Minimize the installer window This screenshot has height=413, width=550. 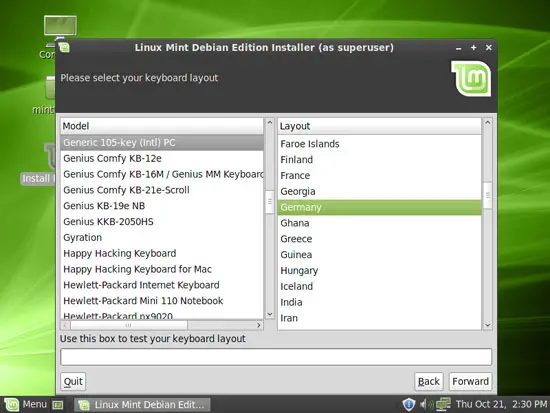click(x=458, y=48)
